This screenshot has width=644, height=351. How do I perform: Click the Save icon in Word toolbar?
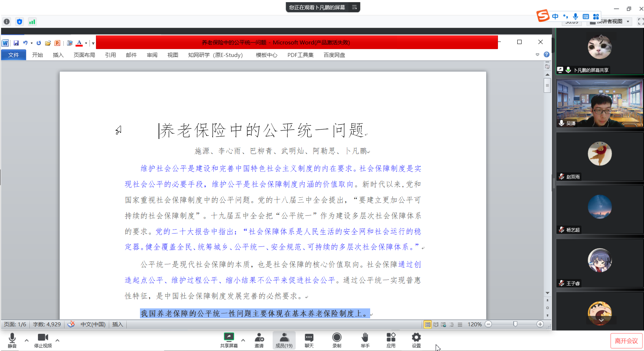click(x=16, y=43)
